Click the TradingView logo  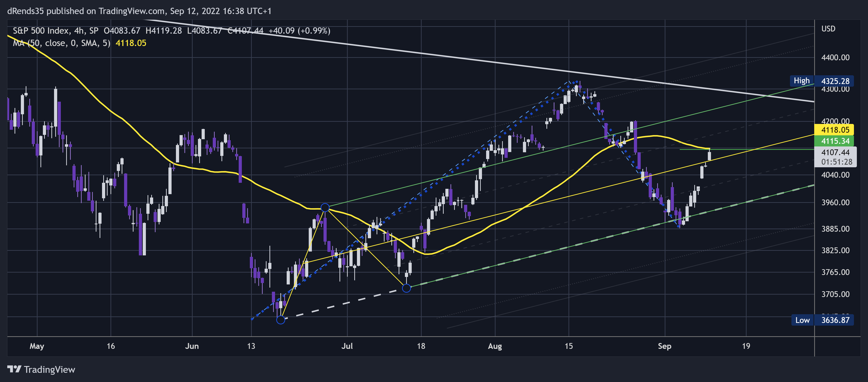(x=14, y=369)
